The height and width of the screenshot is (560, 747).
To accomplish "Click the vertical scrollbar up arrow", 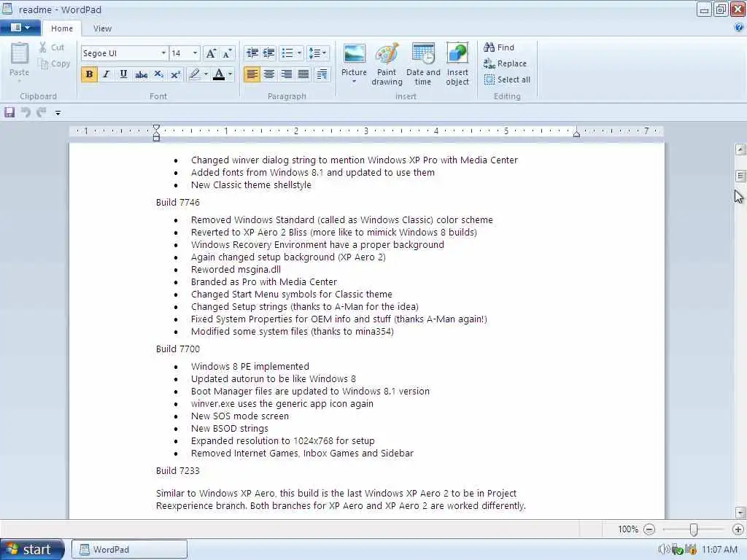I will [x=740, y=149].
